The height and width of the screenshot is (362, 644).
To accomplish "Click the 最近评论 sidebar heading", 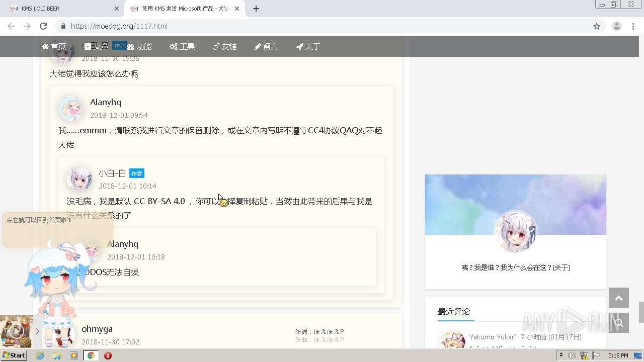I will point(454,312).
